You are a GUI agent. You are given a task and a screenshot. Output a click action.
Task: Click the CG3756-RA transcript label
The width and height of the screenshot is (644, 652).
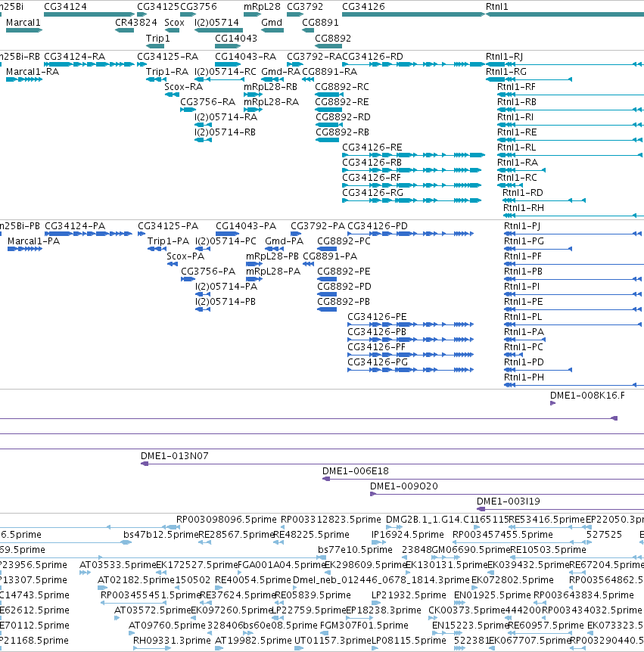(x=207, y=102)
